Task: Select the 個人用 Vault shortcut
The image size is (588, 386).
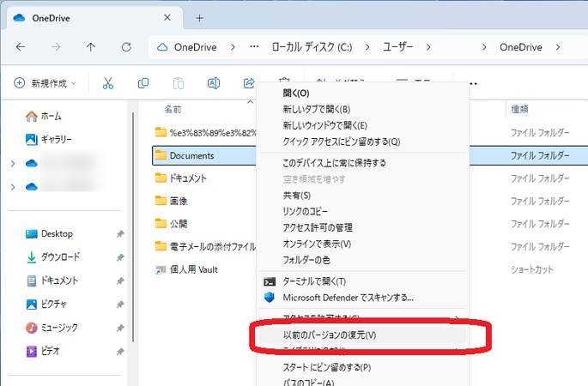Action: [186, 269]
